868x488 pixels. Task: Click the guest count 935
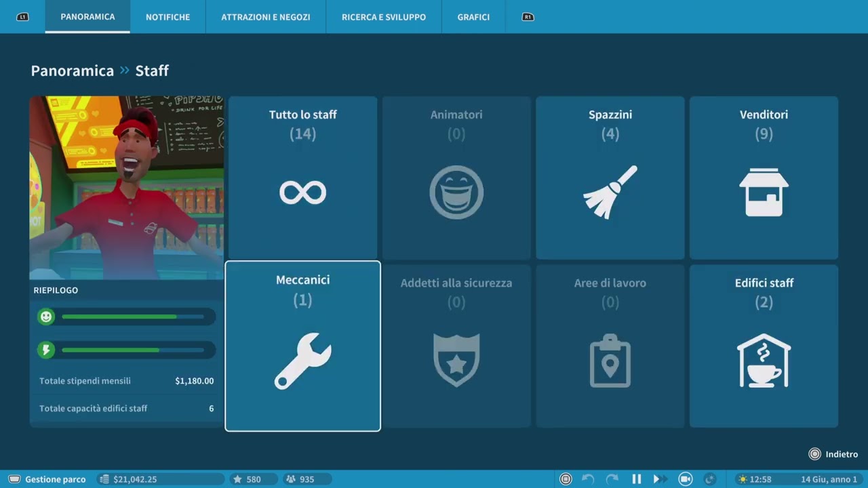[x=307, y=479]
